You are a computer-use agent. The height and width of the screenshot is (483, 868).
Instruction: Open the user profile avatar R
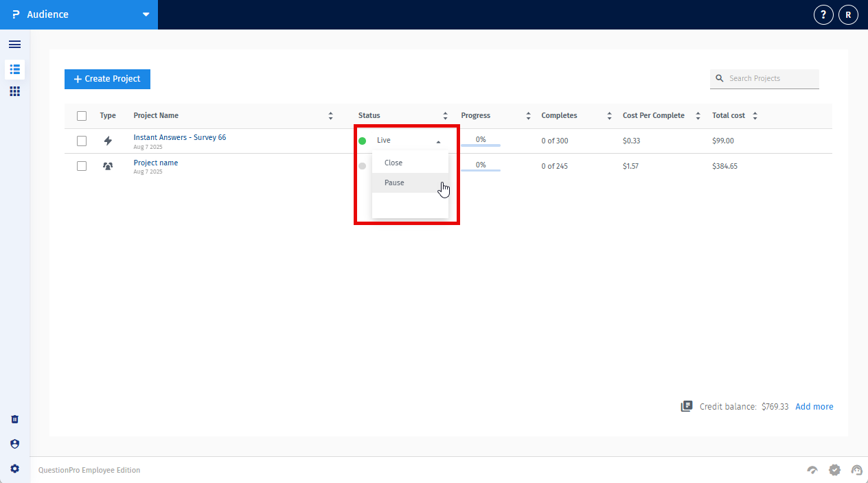848,14
